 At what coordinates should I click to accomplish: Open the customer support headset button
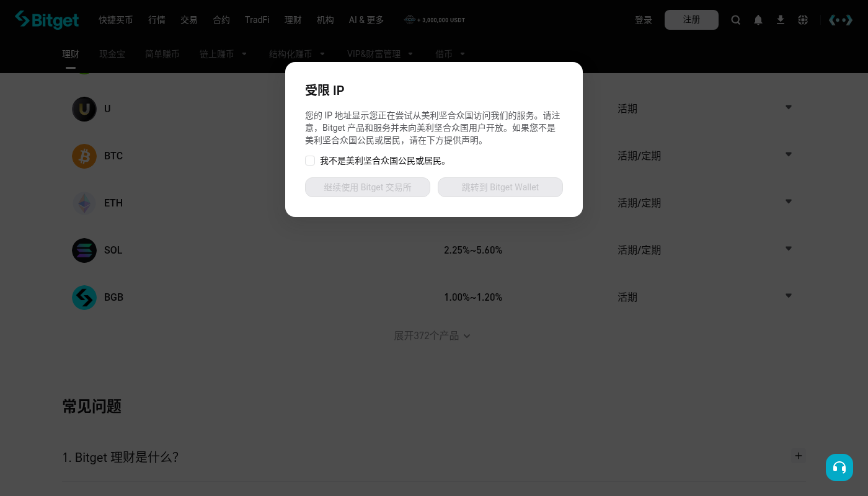(839, 467)
